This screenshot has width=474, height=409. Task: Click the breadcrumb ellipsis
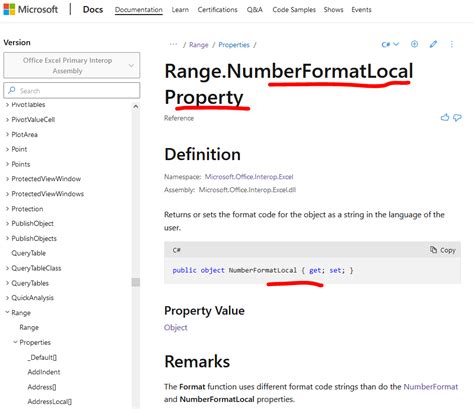[173, 44]
